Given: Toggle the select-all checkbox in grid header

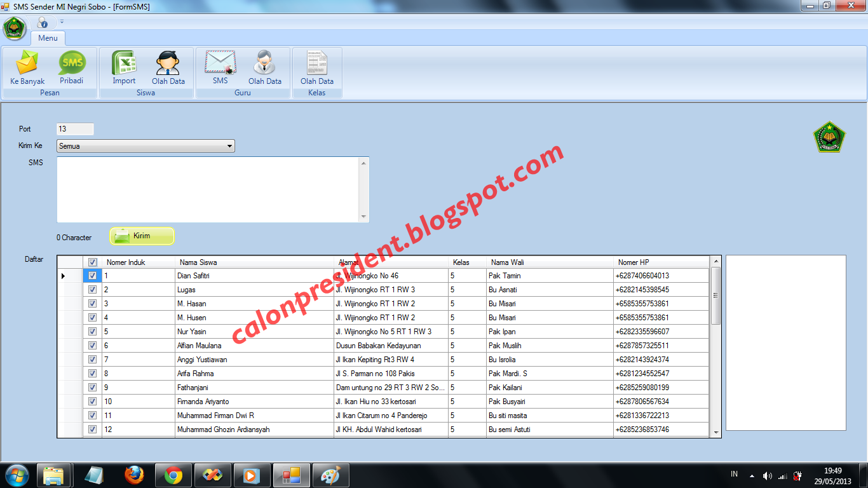Looking at the screenshot, I should pyautogui.click(x=93, y=262).
